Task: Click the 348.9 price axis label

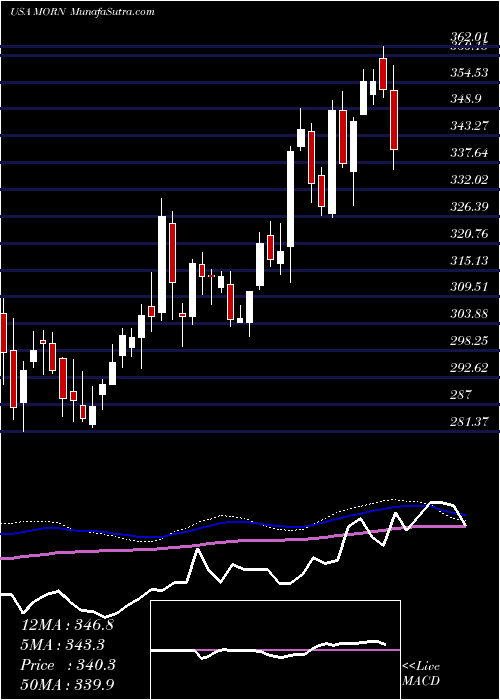Action: [x=466, y=99]
